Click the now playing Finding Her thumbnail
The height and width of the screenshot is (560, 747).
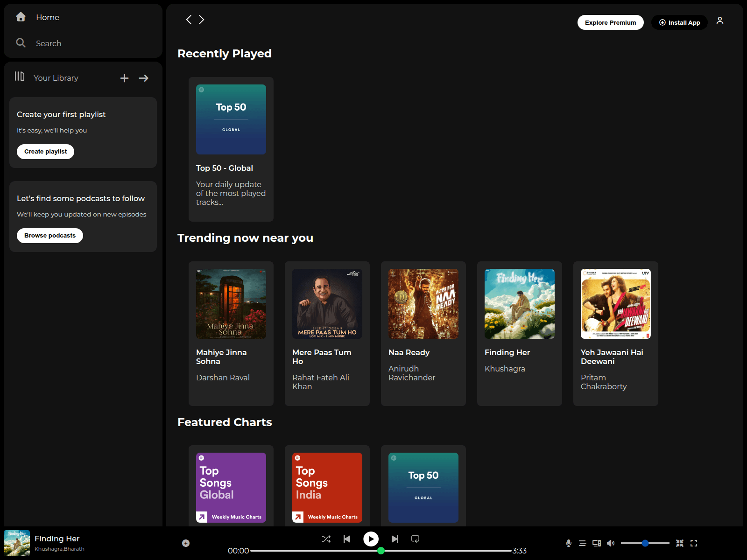pyautogui.click(x=17, y=543)
